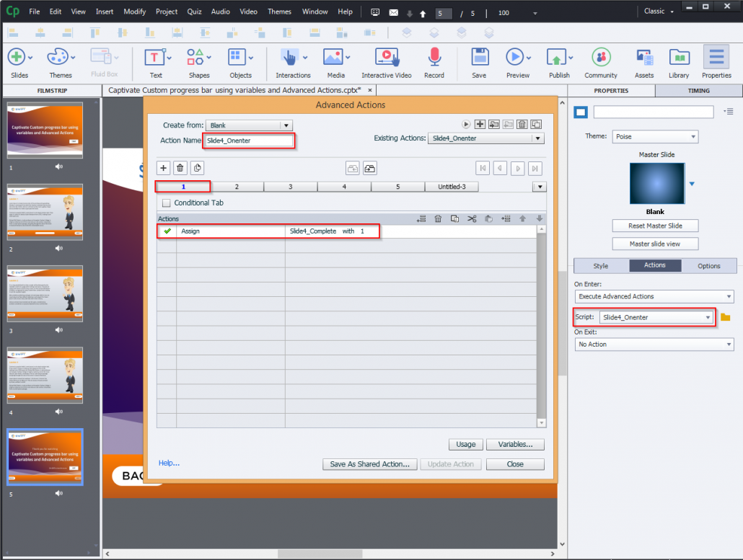Click the duplicate action icon
Image resolution: width=743 pixels, height=560 pixels.
click(456, 218)
